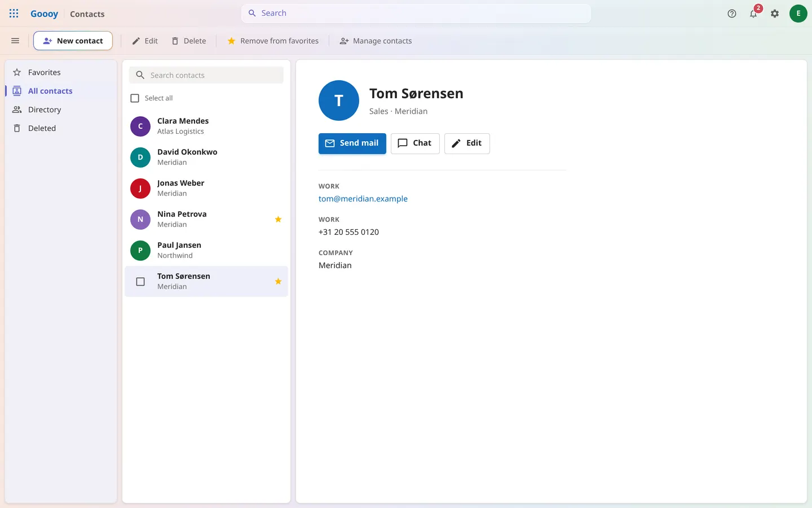Delete the selected contact
Viewport: 812px width, 508px height.
tap(189, 41)
